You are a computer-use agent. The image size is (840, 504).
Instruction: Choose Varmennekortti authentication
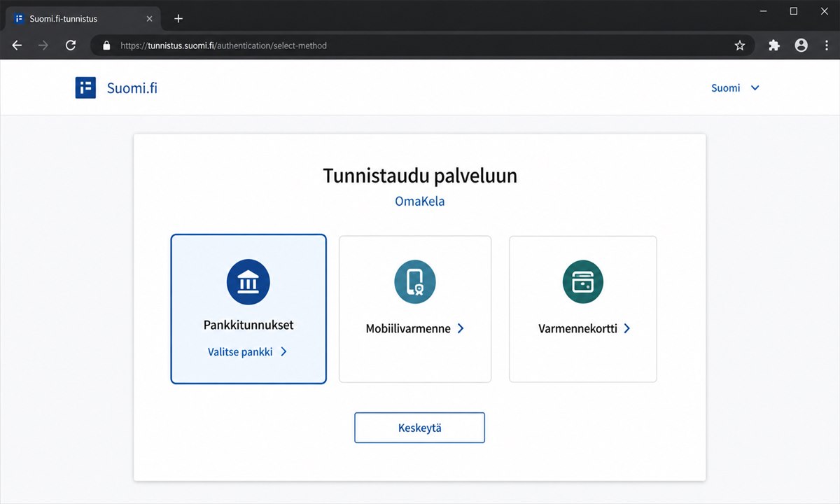pos(583,309)
